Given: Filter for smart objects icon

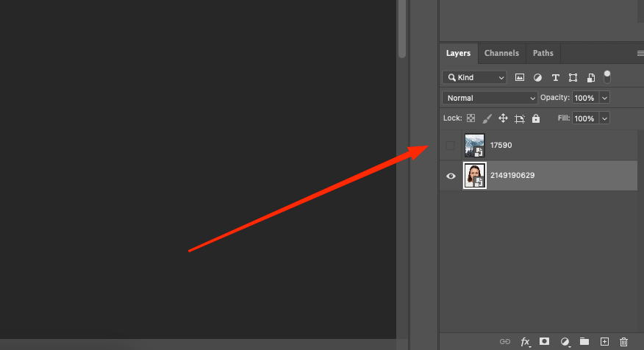Looking at the screenshot, I should [x=591, y=77].
